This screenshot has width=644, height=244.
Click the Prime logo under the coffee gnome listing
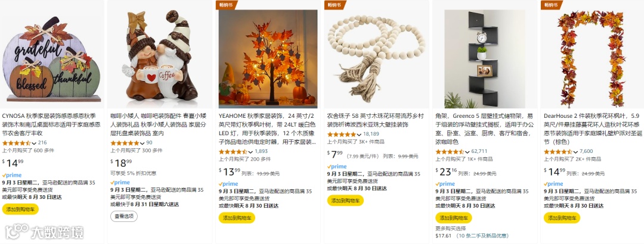(x=120, y=183)
